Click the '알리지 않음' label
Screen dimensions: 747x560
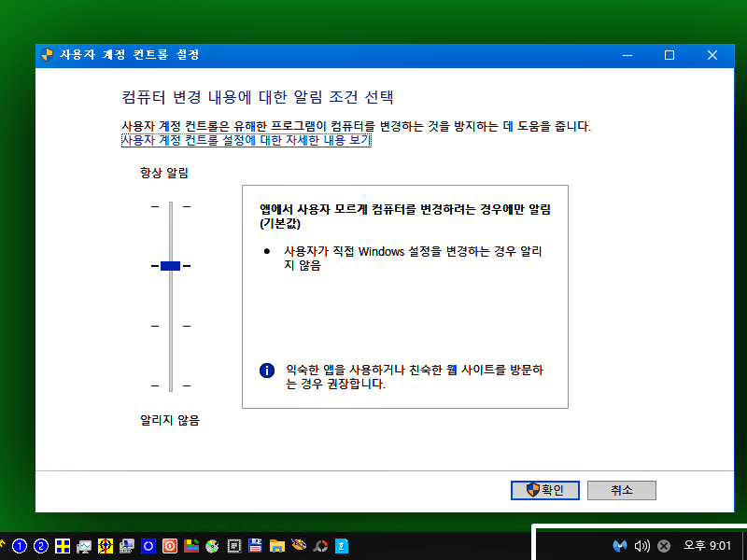(170, 420)
